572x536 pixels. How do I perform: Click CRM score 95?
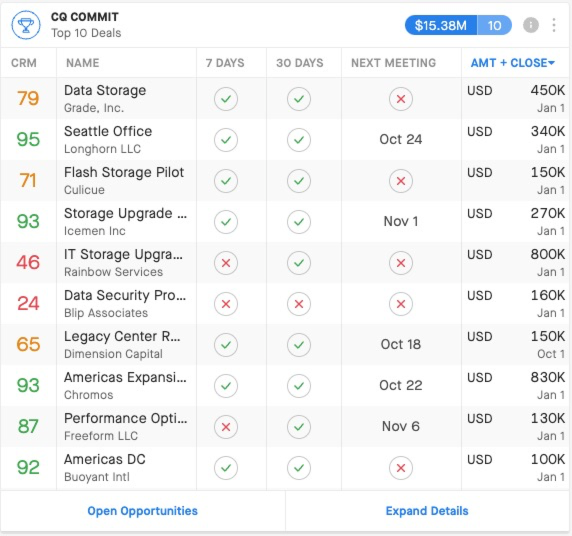point(28,139)
